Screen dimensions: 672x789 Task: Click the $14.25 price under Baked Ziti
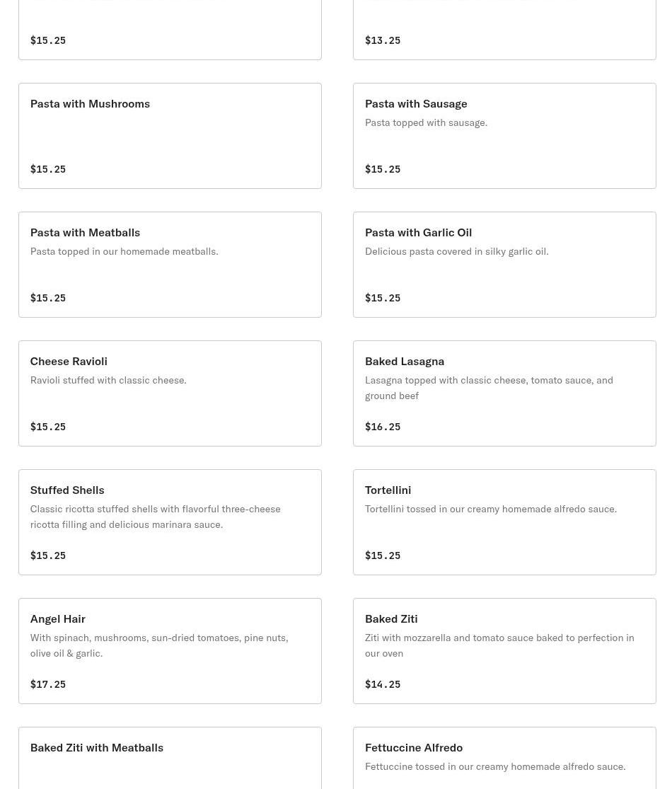pos(383,684)
